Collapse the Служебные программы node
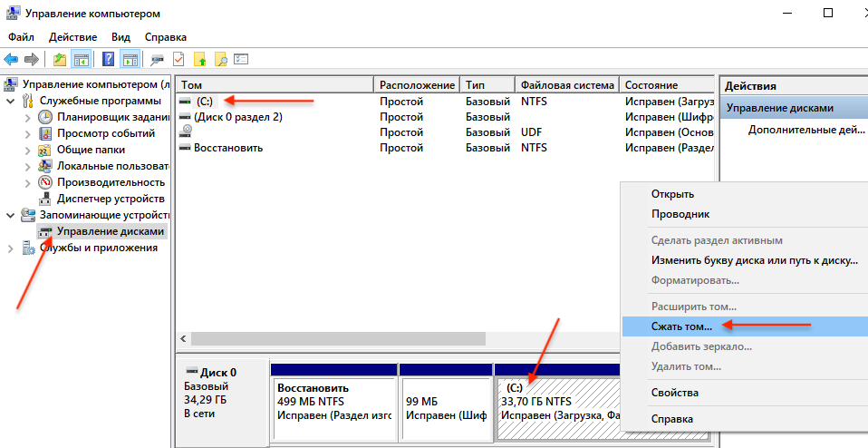Image resolution: width=868 pixels, height=448 pixels. point(11,102)
